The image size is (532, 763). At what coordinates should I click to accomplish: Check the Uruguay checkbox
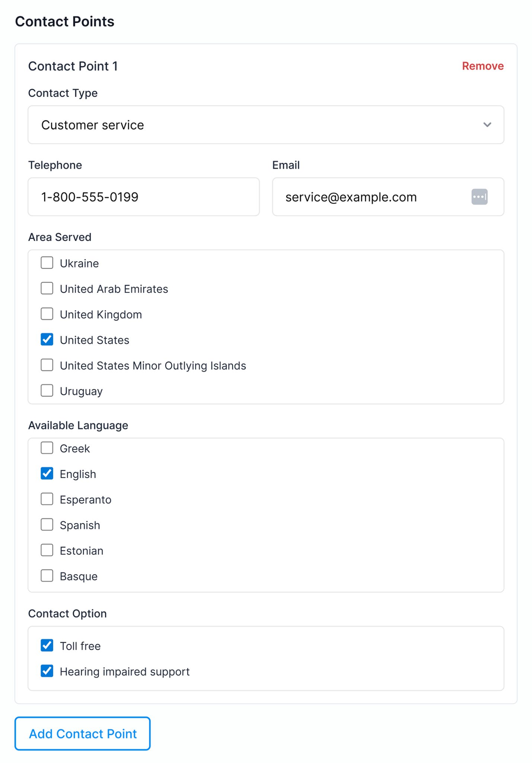(47, 391)
